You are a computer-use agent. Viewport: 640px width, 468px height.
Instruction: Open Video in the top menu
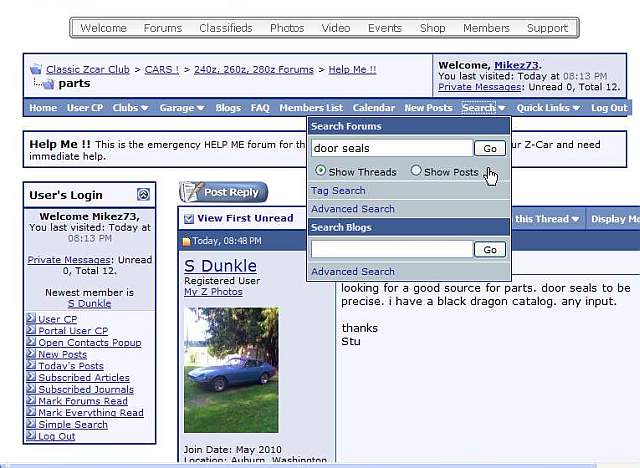click(336, 28)
